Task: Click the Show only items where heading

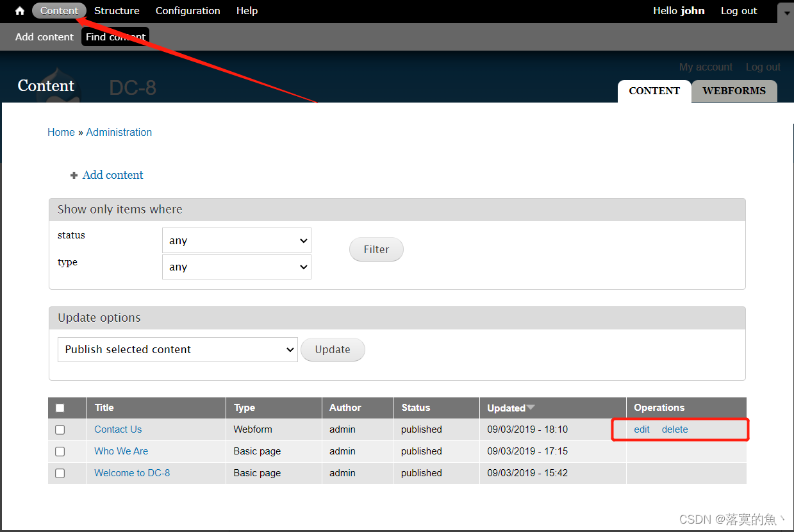Action: (x=120, y=210)
